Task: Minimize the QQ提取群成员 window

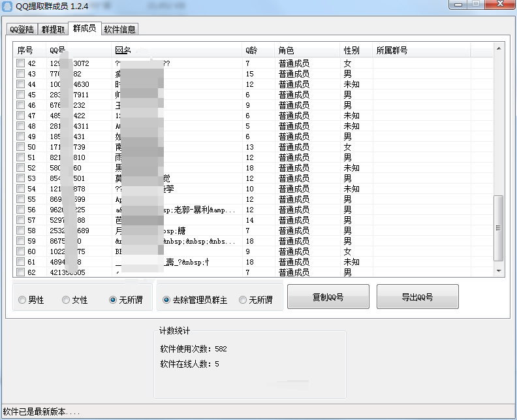Action: (458, 5)
